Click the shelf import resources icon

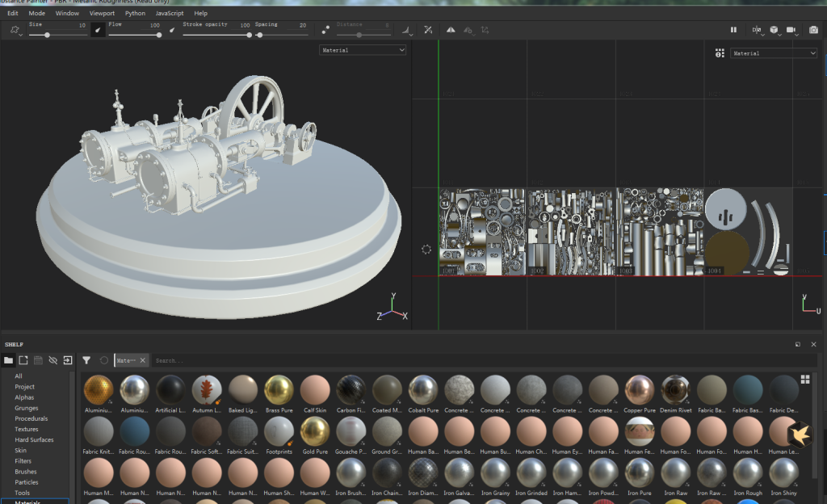click(x=68, y=360)
